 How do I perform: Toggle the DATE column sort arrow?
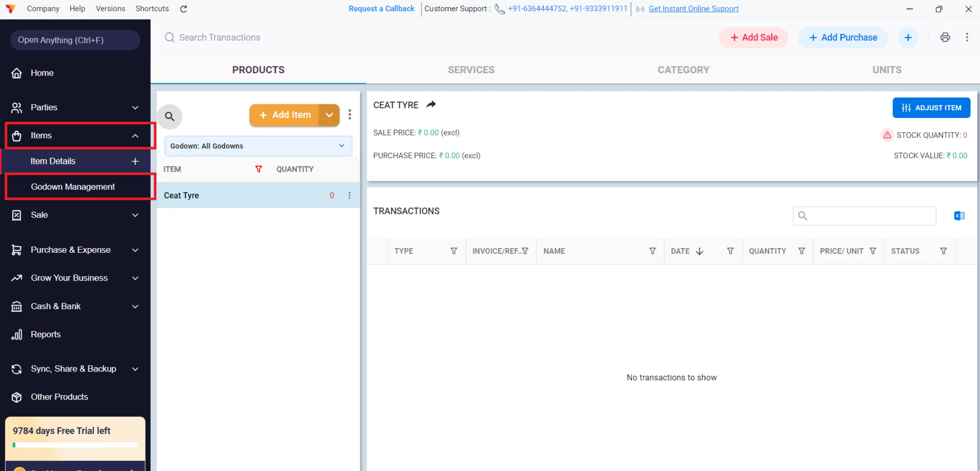point(699,251)
